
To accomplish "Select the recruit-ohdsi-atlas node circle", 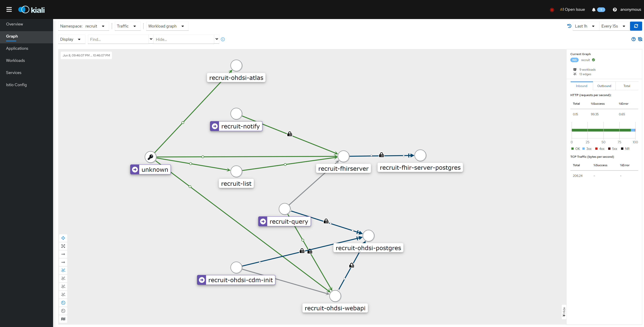I will [236, 66].
